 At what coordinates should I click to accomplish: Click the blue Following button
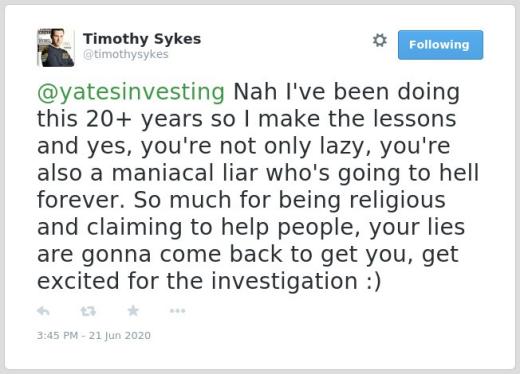coord(440,45)
